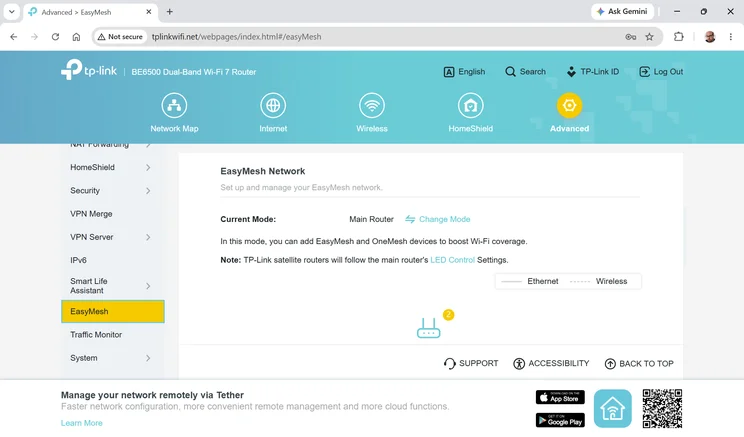Open the browser home page icon
Screen dimensions: 744x437
76,37
